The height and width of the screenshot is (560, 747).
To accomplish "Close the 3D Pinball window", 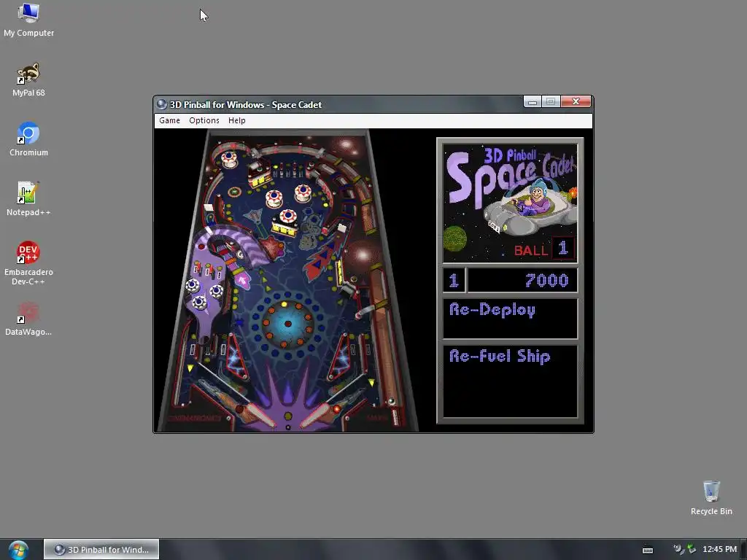I will [576, 101].
